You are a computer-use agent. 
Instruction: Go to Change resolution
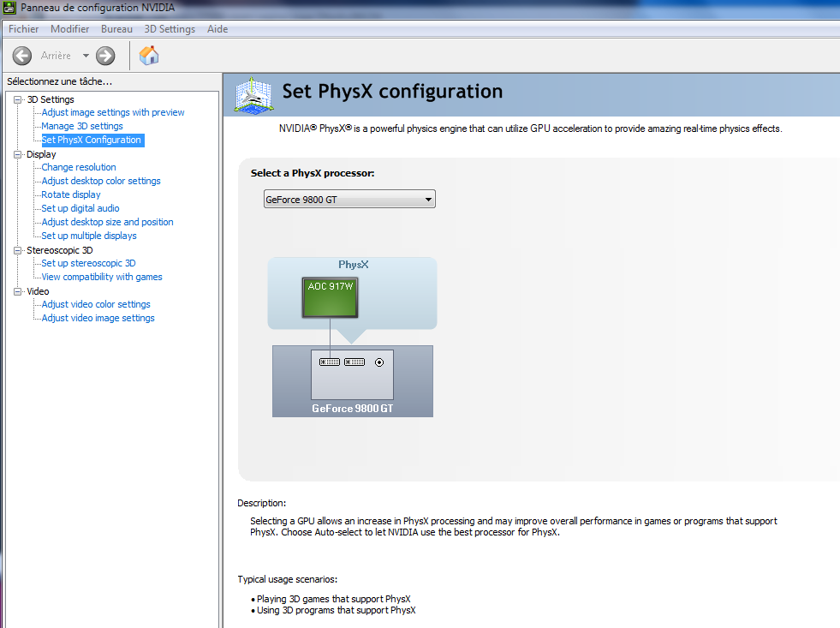coord(79,167)
